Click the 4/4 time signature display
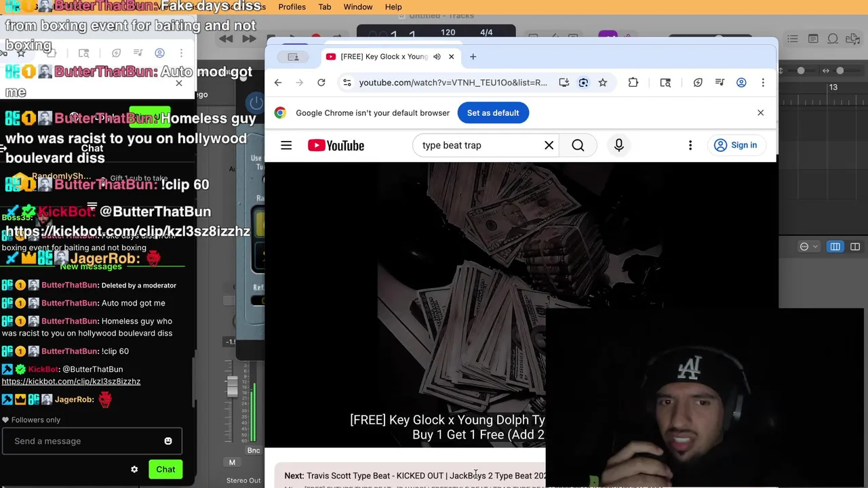 [486, 33]
